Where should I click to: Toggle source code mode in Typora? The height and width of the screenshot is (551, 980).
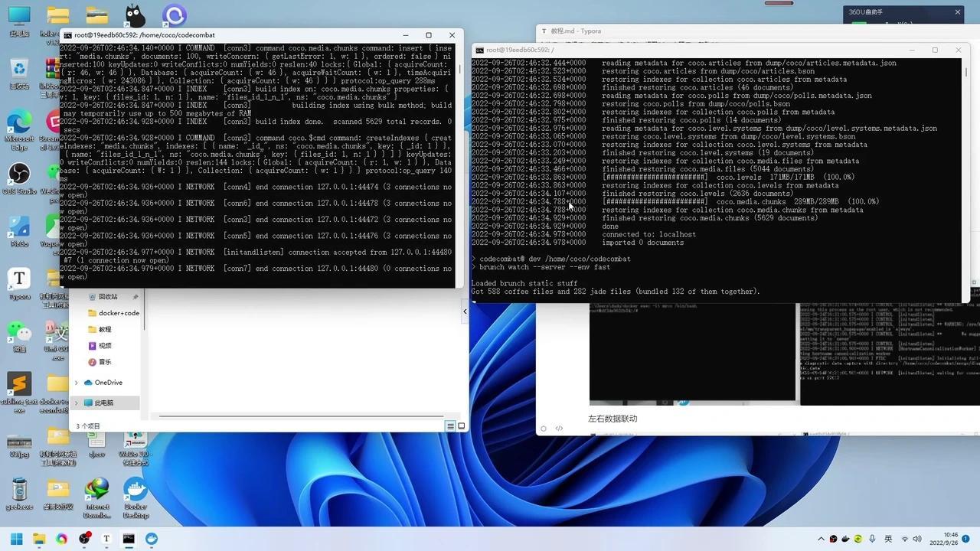tap(560, 428)
